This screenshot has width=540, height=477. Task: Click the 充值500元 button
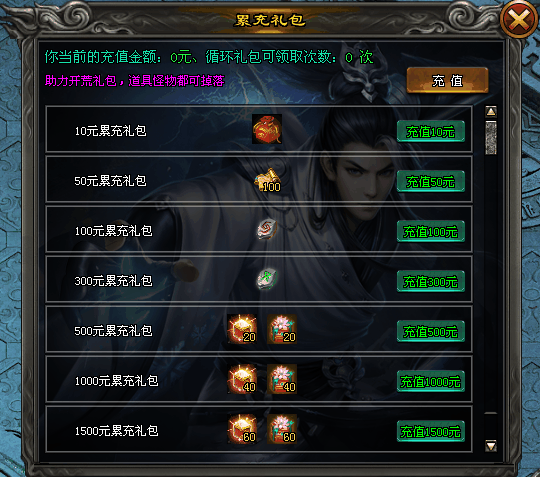click(x=431, y=331)
